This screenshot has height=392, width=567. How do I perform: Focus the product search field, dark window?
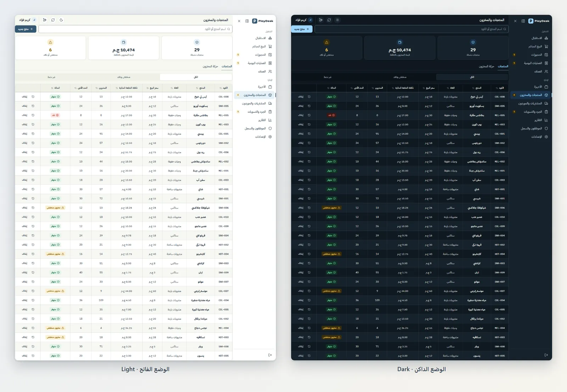coord(411,29)
